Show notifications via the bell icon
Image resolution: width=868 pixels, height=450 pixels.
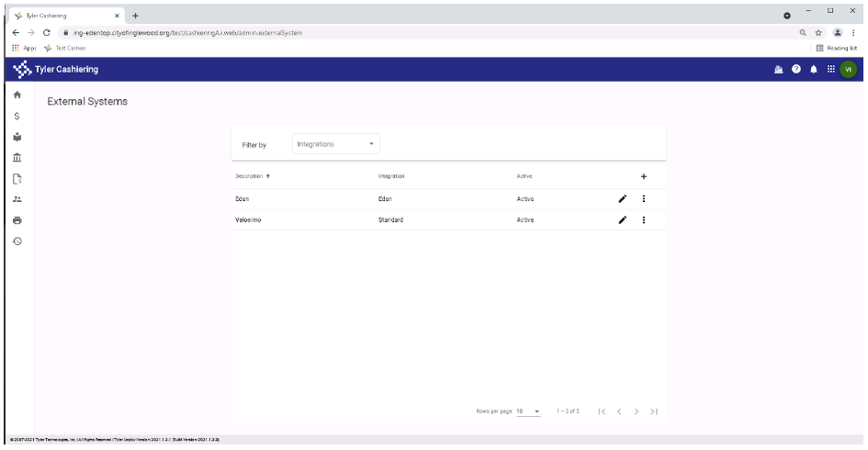click(813, 69)
